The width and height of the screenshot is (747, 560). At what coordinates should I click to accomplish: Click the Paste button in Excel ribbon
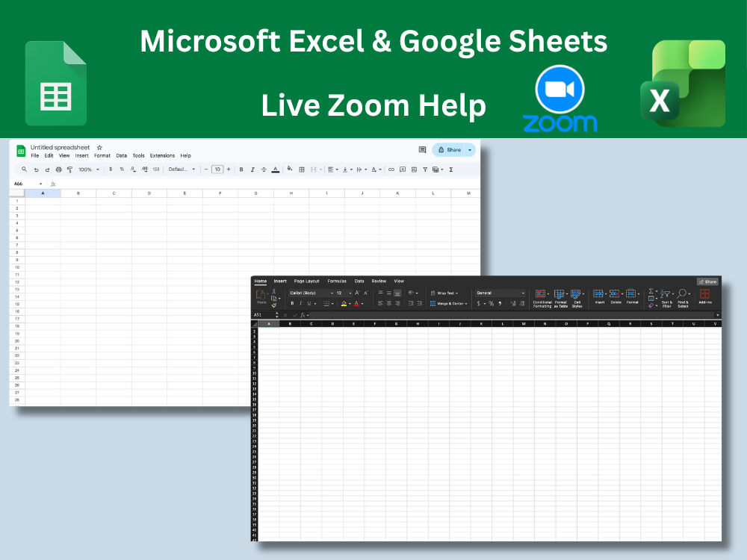(261, 297)
